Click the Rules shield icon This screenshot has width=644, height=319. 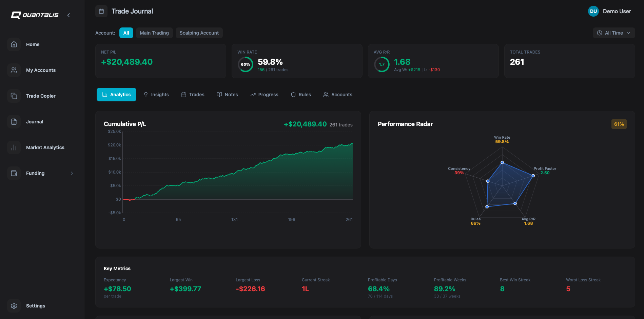pyautogui.click(x=293, y=95)
